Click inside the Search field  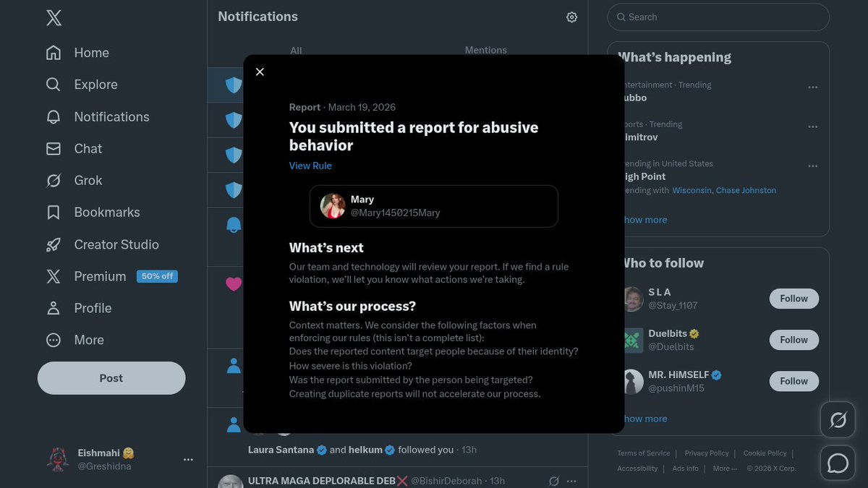(x=718, y=17)
